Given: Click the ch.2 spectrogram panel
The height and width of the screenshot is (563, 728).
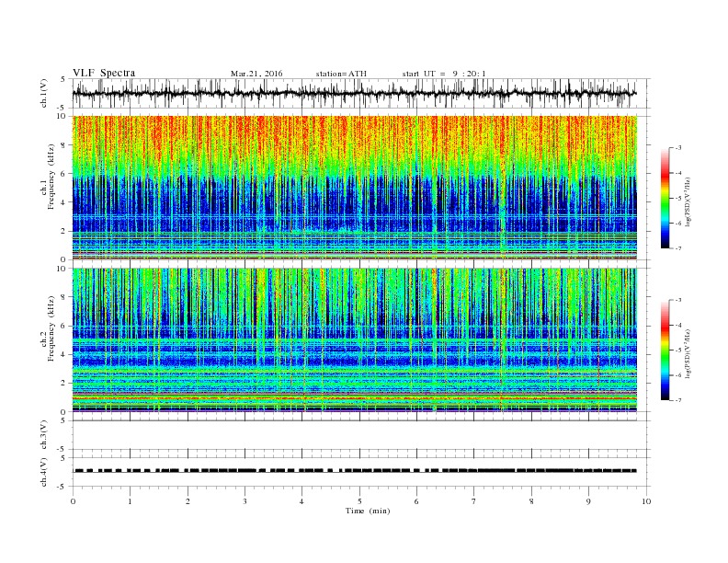Looking at the screenshot, I should click(x=355, y=340).
